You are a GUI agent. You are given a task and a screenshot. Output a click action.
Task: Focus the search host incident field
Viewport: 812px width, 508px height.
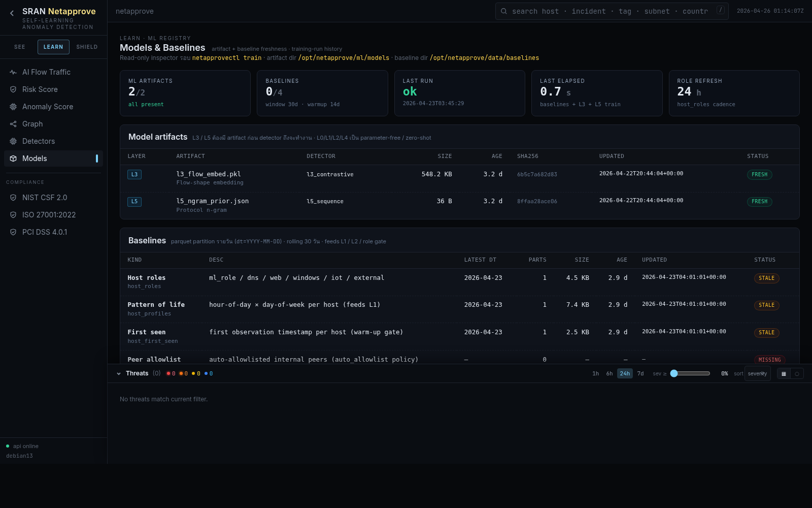609,11
